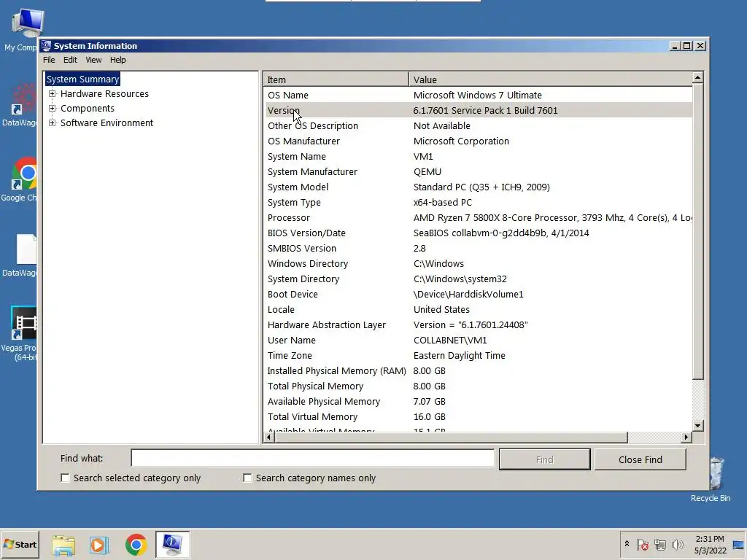Image resolution: width=747 pixels, height=560 pixels.
Task: Click the Close Find button
Action: point(640,459)
